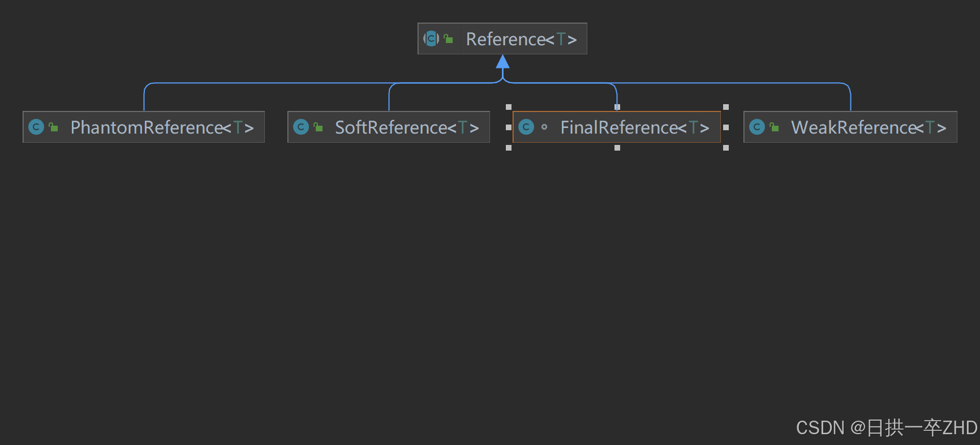Select the Reference<T> class node

point(502,38)
